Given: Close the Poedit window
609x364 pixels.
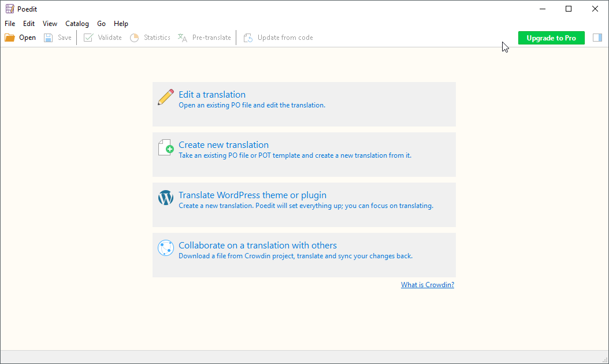Looking at the screenshot, I should point(595,9).
